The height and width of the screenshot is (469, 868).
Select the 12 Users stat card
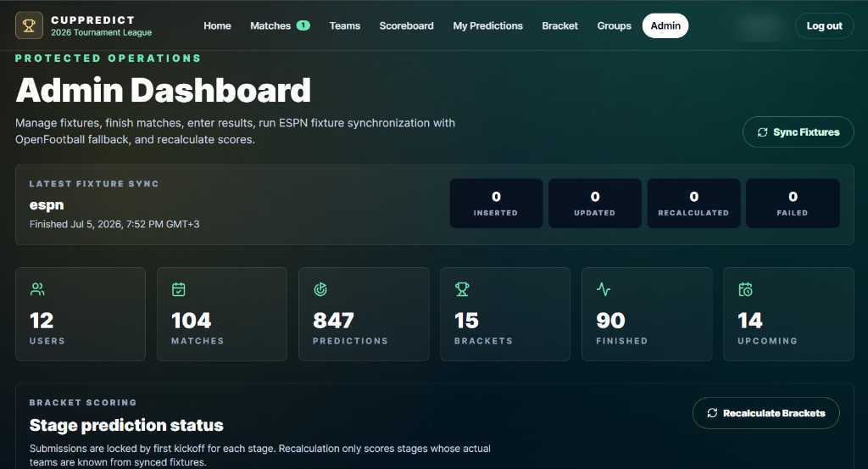(x=81, y=315)
